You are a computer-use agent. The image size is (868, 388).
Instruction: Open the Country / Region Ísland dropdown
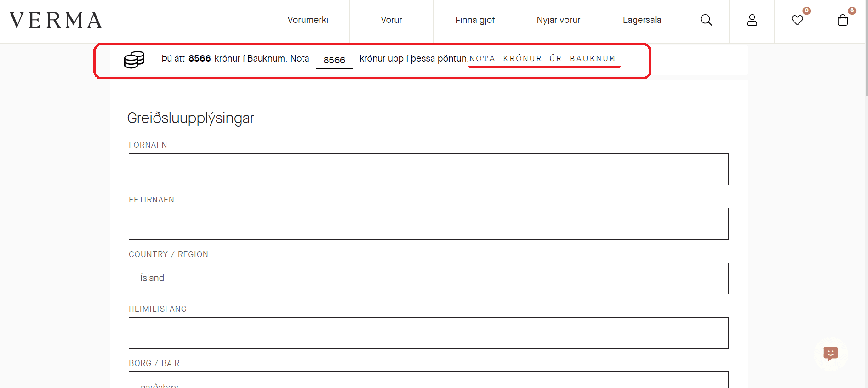[x=428, y=278]
